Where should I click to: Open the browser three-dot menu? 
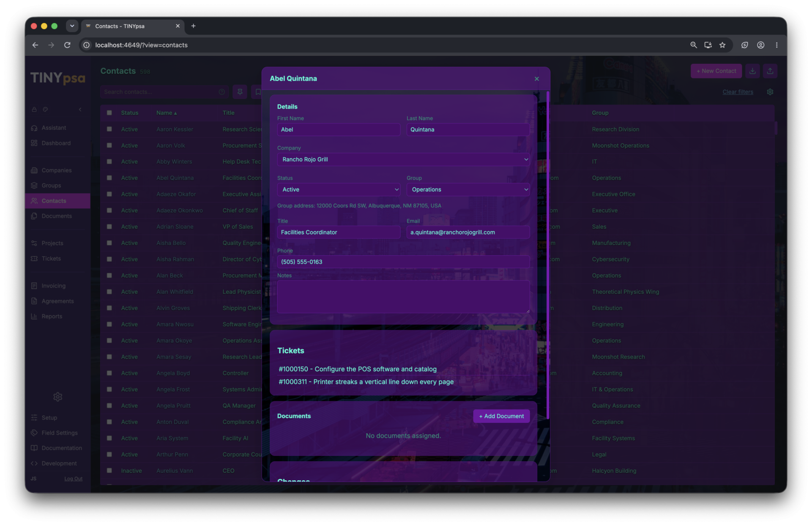(x=776, y=45)
